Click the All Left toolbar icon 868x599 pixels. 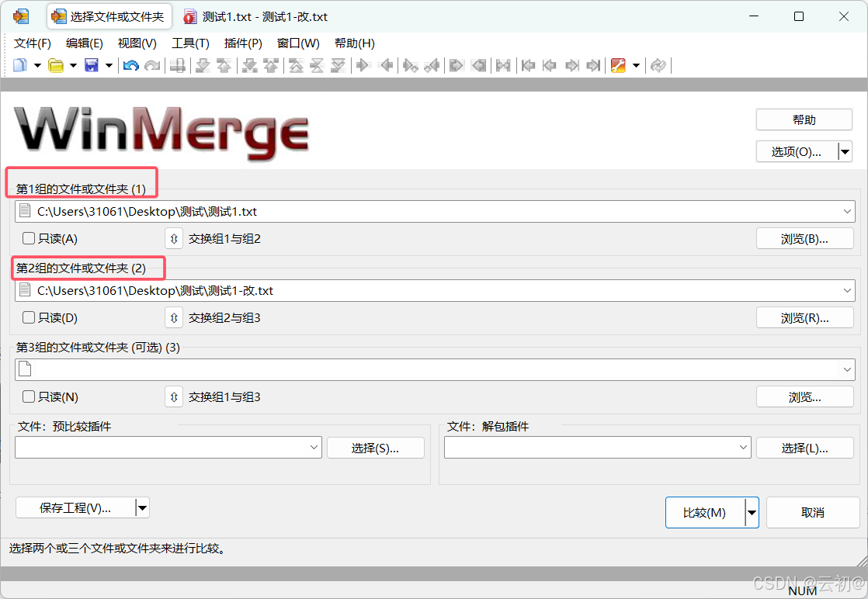tap(479, 65)
